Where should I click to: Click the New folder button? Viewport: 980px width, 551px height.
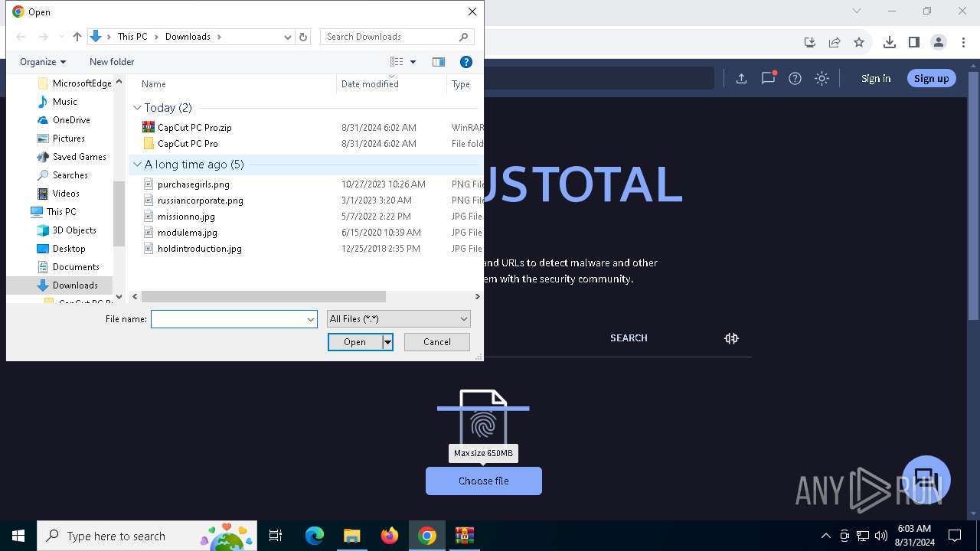[112, 62]
